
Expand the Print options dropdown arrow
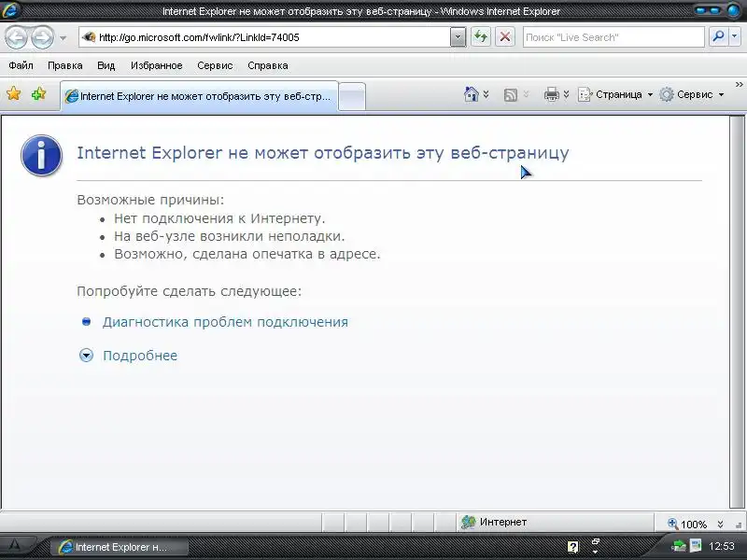[x=567, y=94]
